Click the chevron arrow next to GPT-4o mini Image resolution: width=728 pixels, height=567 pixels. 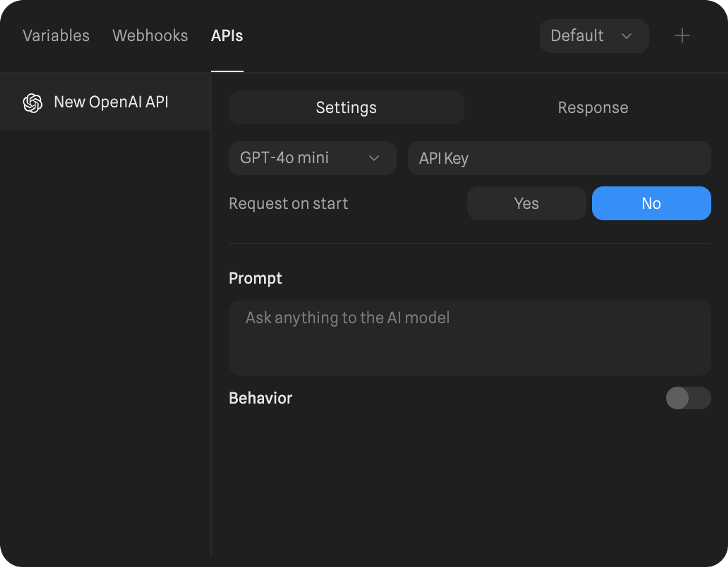(374, 158)
